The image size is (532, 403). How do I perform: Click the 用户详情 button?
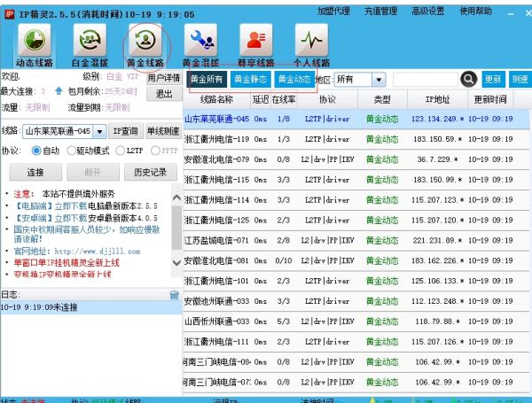click(164, 78)
